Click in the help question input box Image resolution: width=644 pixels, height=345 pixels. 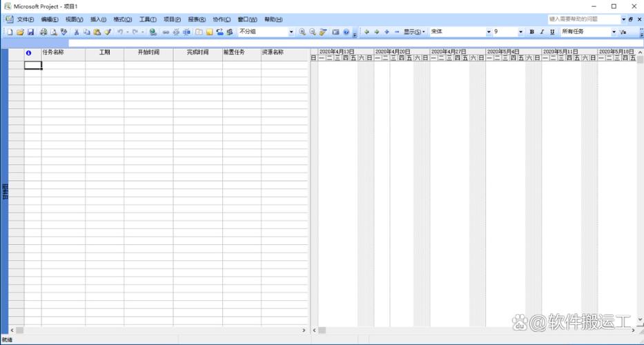[584, 19]
